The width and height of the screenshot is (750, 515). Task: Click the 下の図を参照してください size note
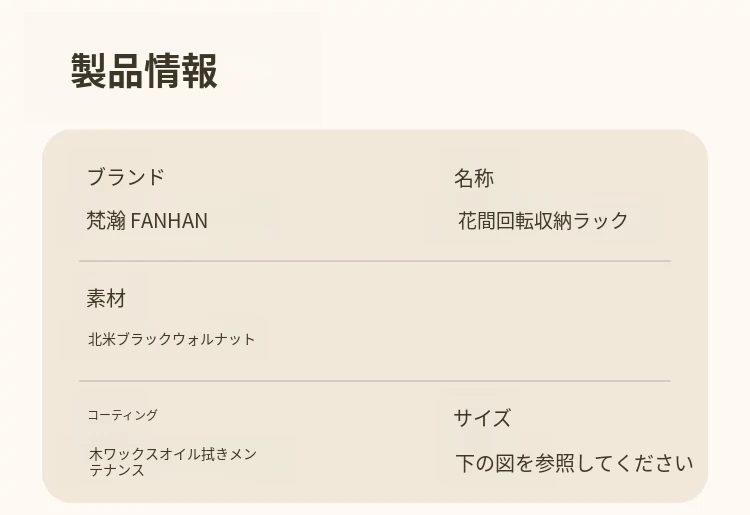click(574, 463)
